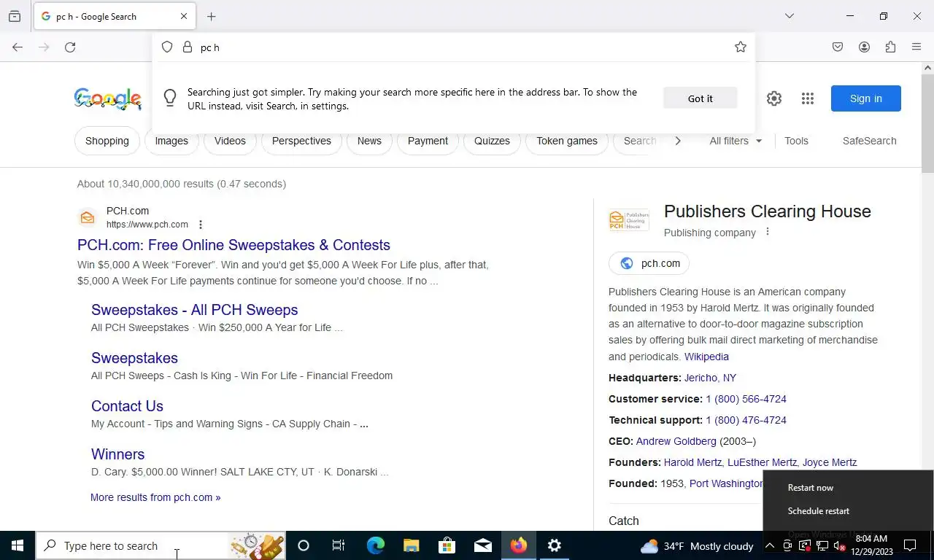This screenshot has height=560, width=934.
Task: Open a new browser tab
Action: coord(211,16)
